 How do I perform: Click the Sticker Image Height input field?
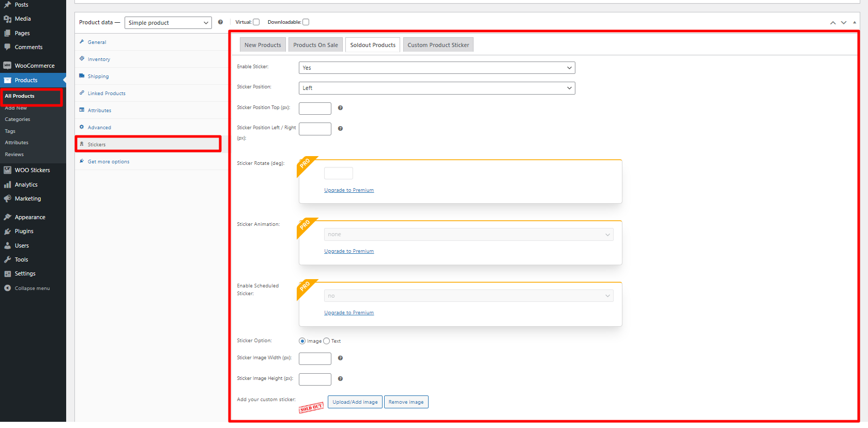click(x=315, y=379)
